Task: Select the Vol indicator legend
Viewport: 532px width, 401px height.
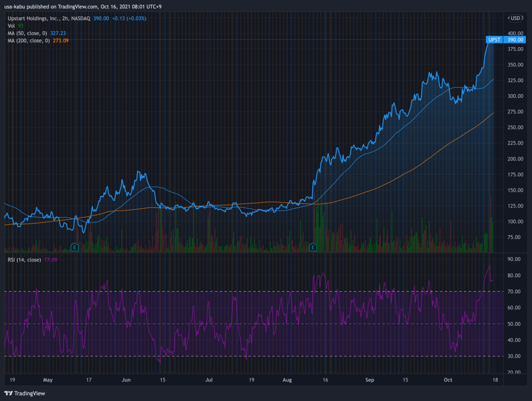Action: pos(12,26)
